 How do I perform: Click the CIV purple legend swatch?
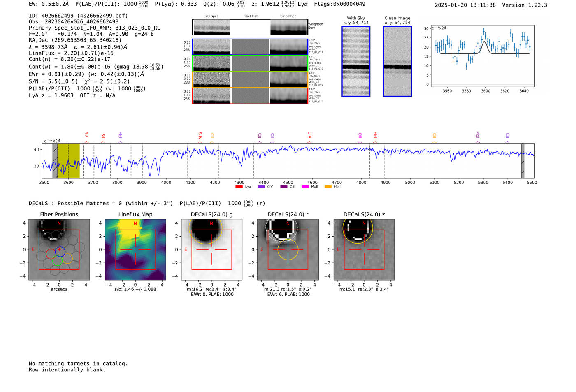tap(261, 187)
